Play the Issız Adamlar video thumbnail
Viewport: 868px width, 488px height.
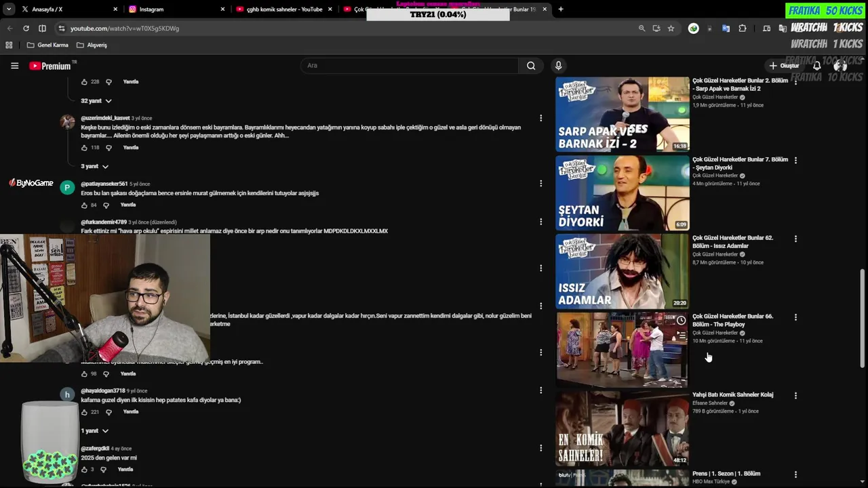(623, 271)
